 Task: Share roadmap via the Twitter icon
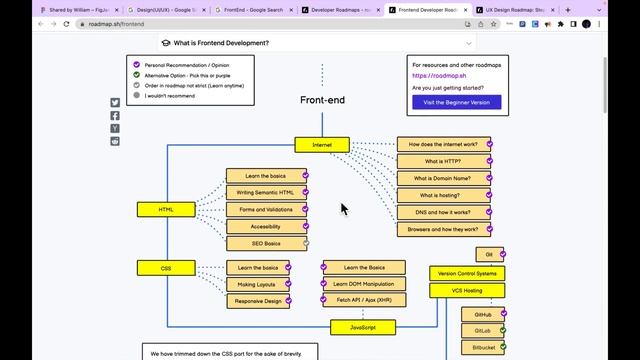coord(115,102)
